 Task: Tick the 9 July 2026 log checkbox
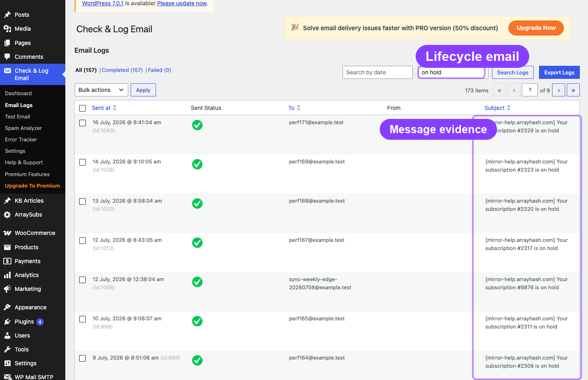coord(82,358)
